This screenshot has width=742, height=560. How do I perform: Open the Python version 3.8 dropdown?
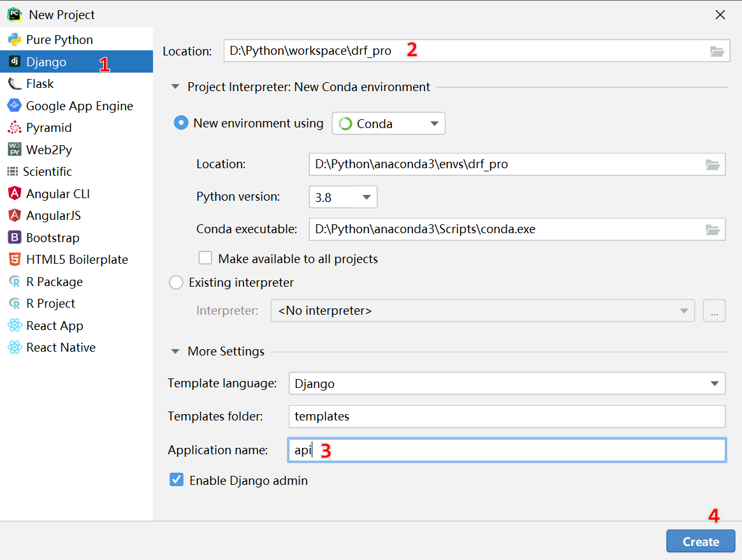[x=343, y=197]
